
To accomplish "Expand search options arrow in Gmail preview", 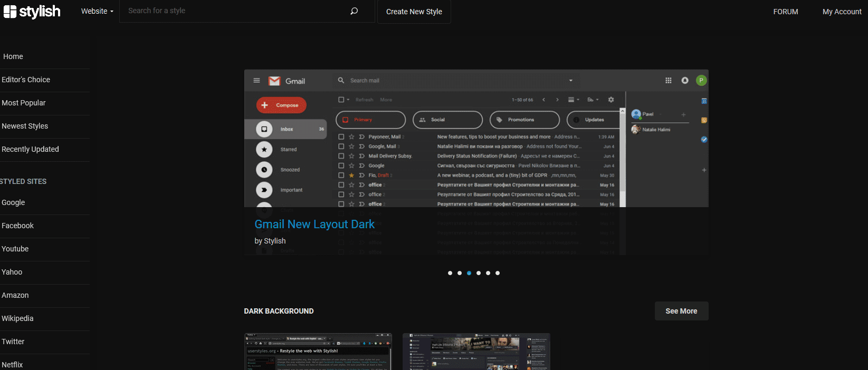I will [570, 81].
